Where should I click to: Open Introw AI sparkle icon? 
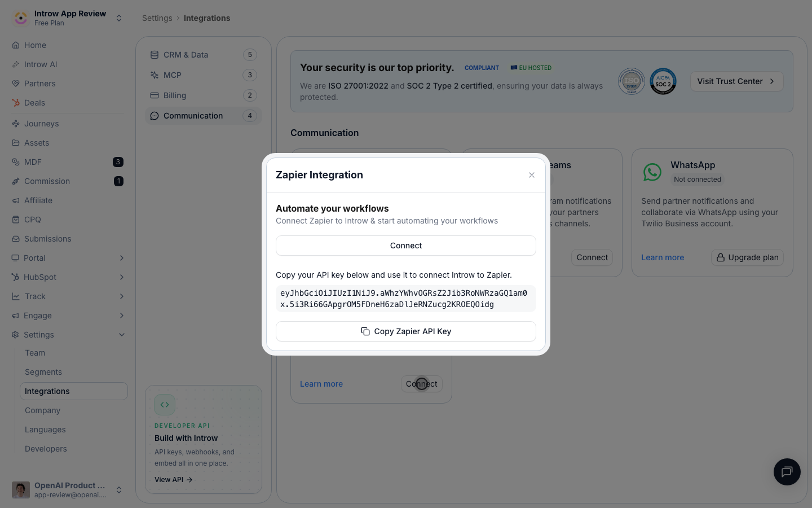point(16,64)
